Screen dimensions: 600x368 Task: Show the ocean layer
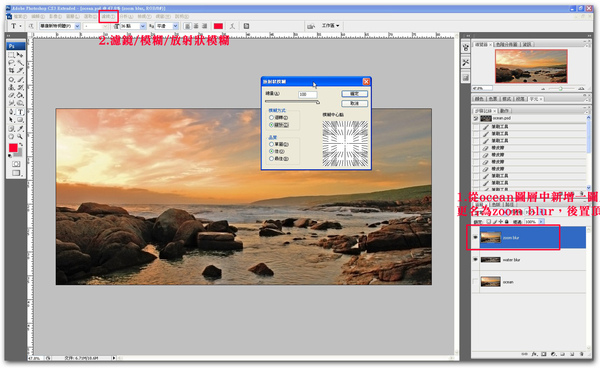475,282
